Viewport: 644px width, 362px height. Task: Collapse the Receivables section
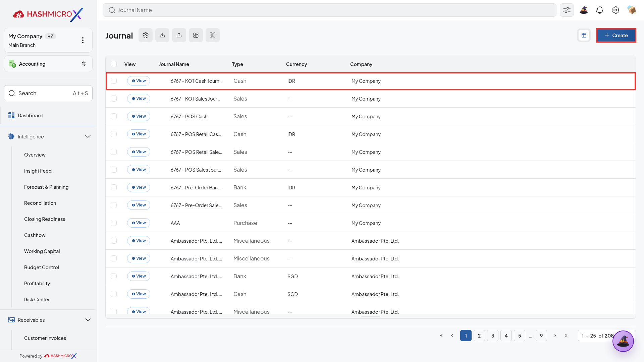[88, 320]
